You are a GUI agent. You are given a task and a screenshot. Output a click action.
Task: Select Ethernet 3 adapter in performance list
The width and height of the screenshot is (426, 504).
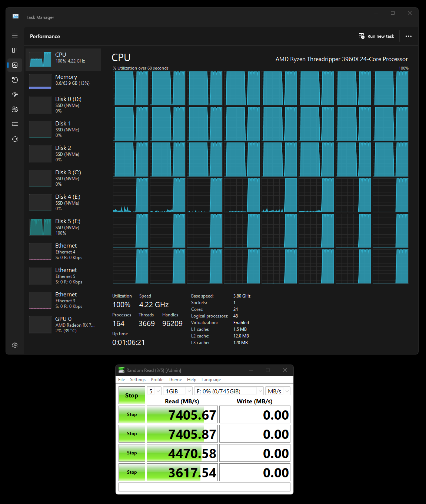(x=63, y=300)
